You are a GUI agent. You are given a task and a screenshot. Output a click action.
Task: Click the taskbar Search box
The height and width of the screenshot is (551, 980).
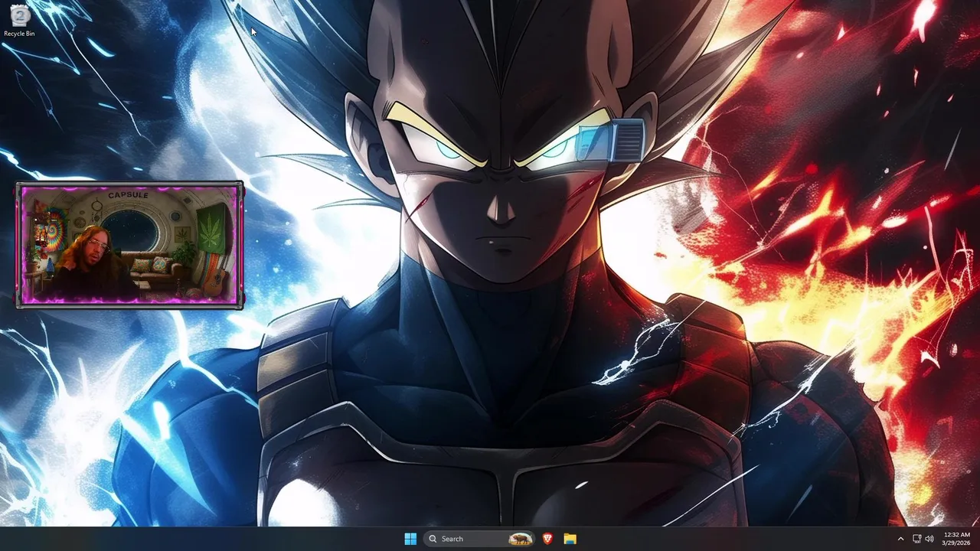[479, 539]
